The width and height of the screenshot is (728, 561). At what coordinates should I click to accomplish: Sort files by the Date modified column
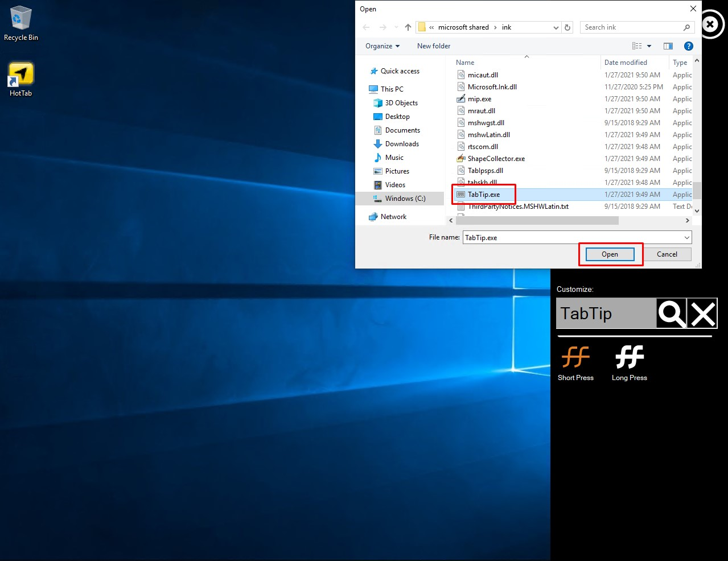tap(625, 62)
